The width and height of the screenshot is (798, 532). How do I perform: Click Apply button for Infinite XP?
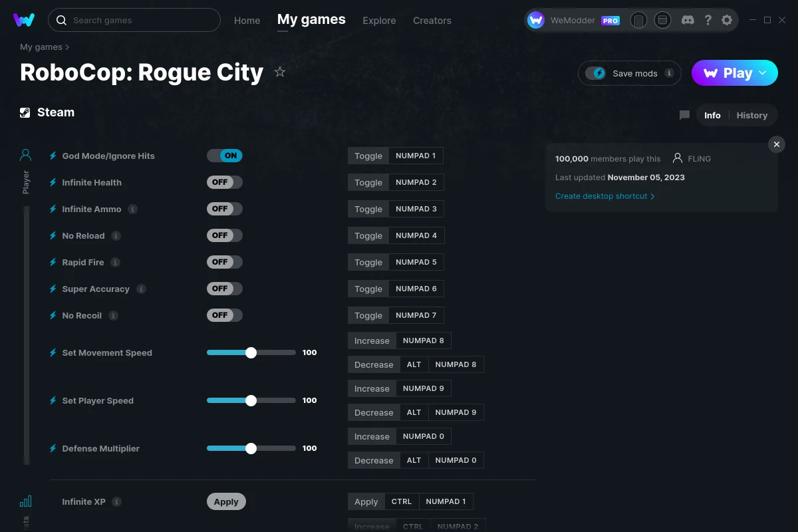tap(226, 501)
